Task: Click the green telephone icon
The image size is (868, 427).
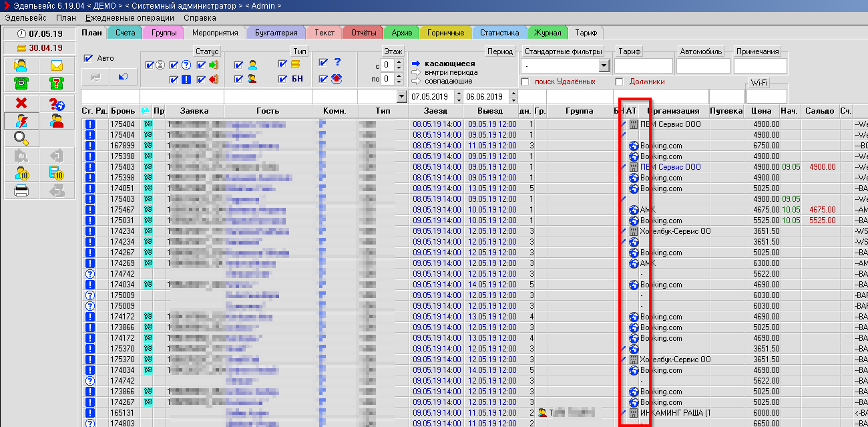Action: click(x=21, y=83)
